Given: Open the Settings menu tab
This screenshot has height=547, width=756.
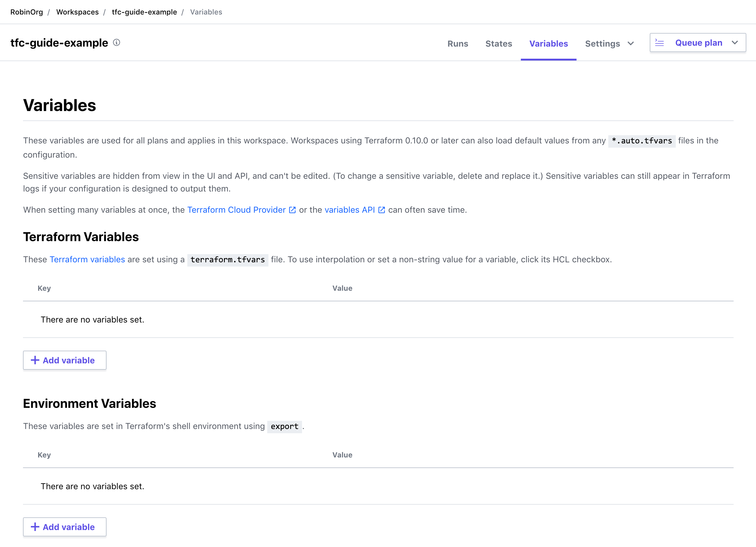Looking at the screenshot, I should [602, 44].
